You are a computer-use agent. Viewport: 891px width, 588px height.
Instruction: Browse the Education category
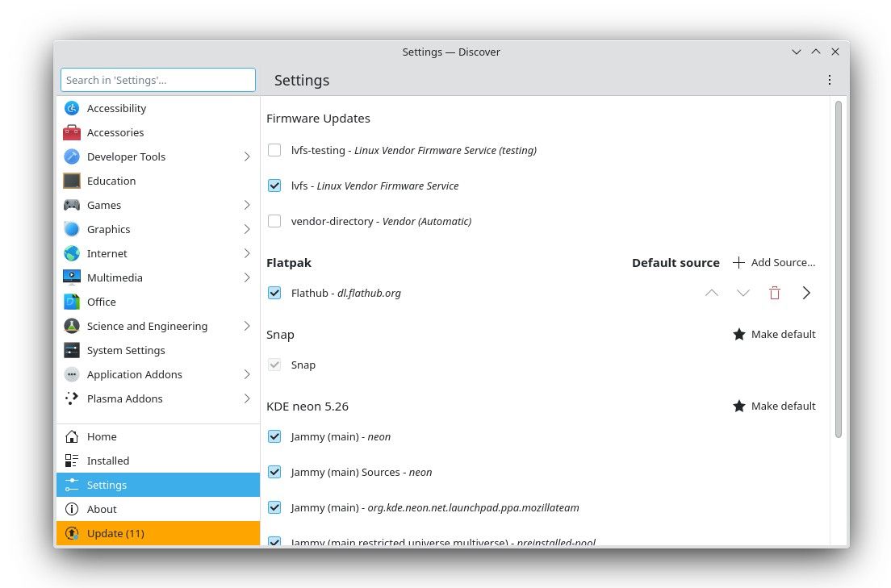tap(158, 181)
